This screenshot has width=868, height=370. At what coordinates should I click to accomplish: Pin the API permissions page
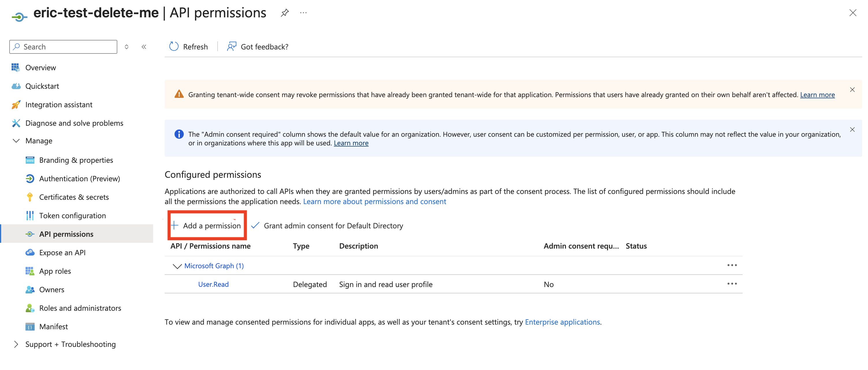tap(285, 12)
